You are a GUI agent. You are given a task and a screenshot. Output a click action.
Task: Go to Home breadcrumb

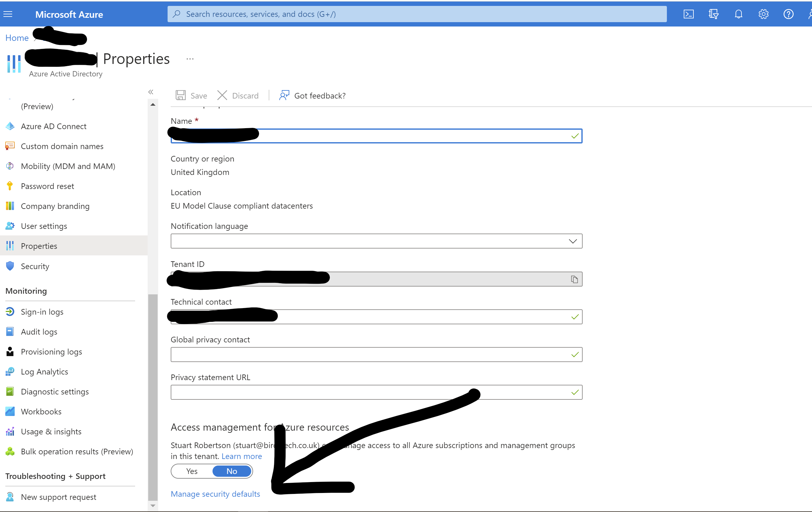pos(17,38)
